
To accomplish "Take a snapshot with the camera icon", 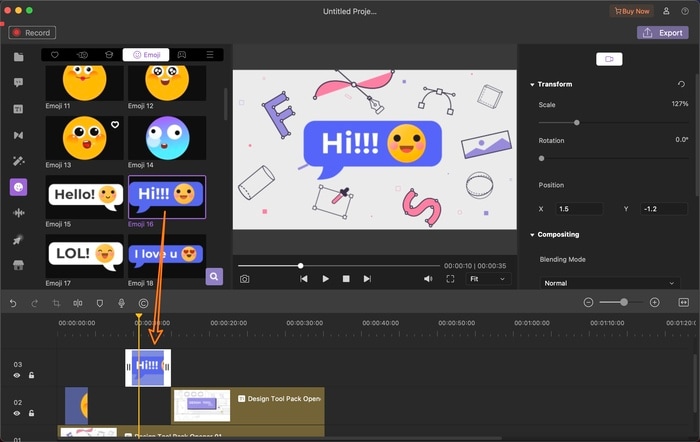I will tap(244, 279).
